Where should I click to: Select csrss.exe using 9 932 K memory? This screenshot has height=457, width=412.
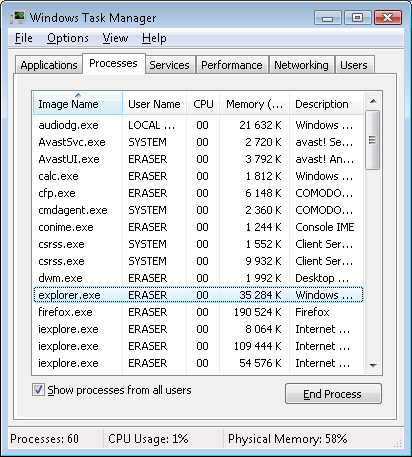(198, 261)
